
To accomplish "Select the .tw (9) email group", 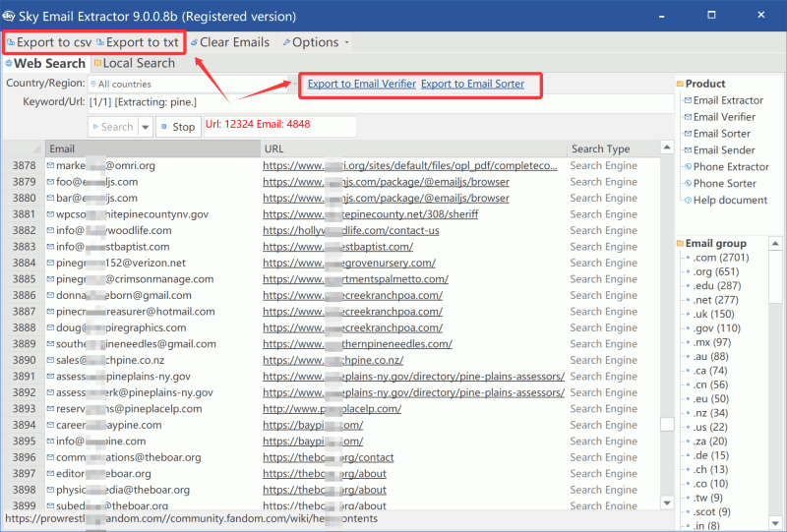I will pyautogui.click(x=707, y=498).
